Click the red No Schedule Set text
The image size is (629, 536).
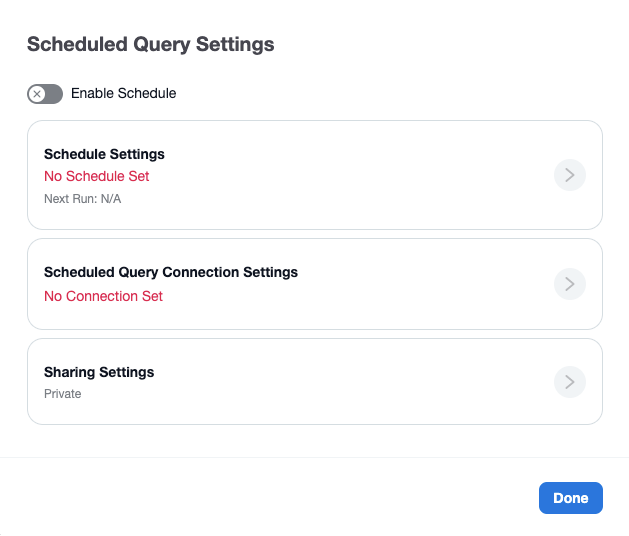click(x=97, y=176)
